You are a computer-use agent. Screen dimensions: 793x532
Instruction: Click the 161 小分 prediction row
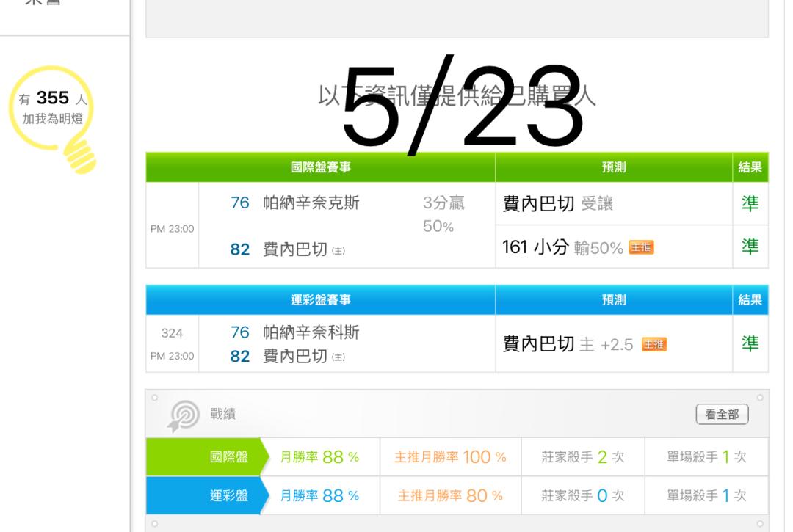coord(614,247)
